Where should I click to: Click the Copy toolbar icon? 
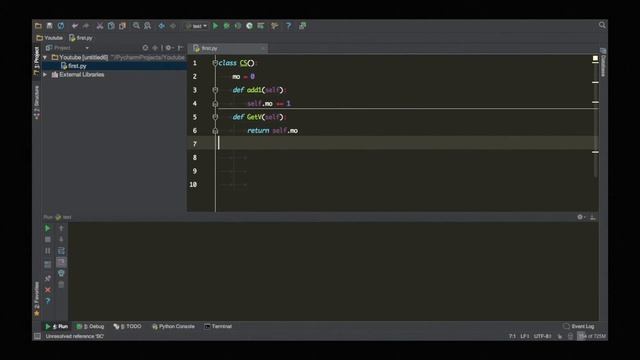tap(111, 26)
